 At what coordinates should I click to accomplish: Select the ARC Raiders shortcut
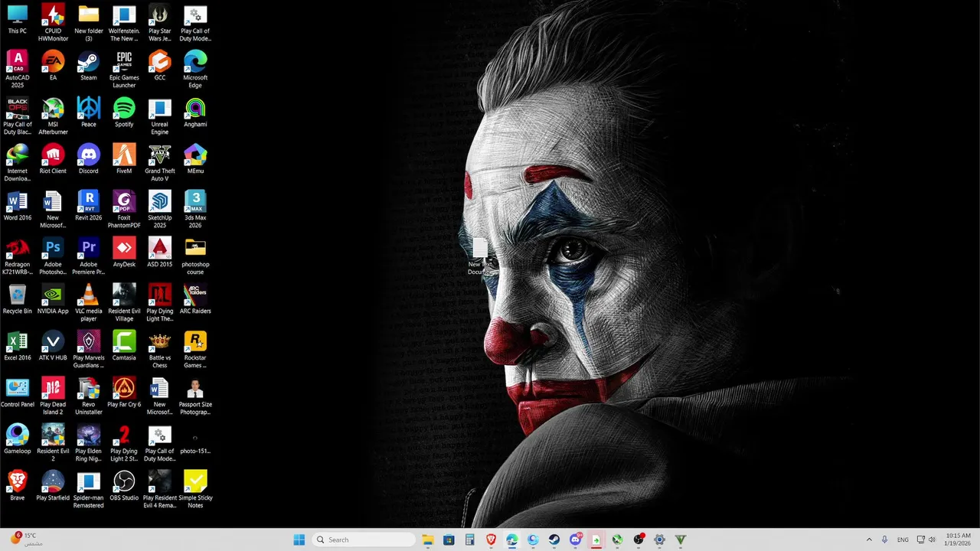tap(195, 299)
